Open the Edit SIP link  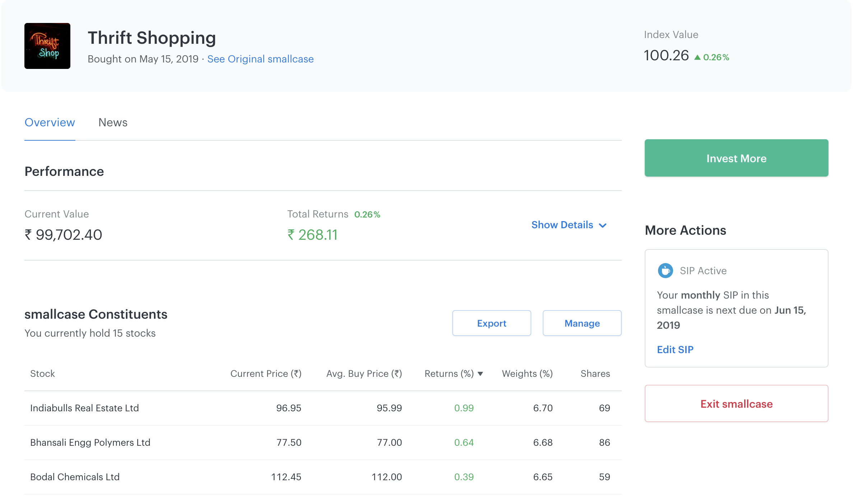pos(675,350)
